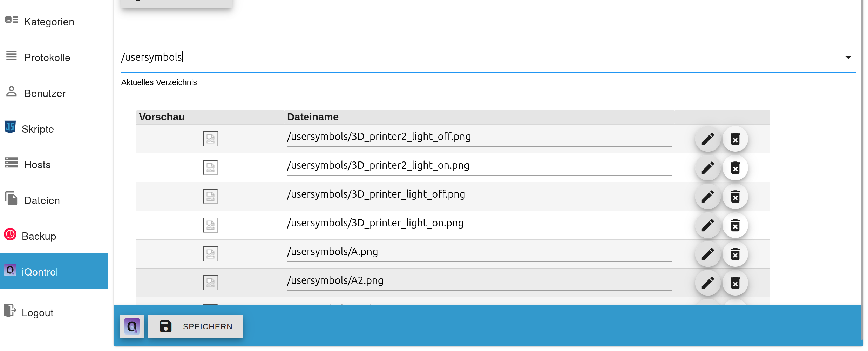Go to Protokolle in the sidebar
Image resolution: width=868 pixels, height=351 pixels.
click(47, 58)
